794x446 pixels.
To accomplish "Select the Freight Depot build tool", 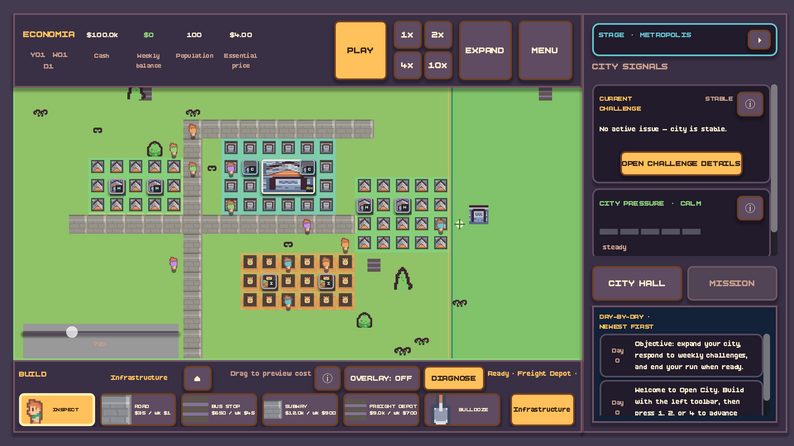I will pyautogui.click(x=381, y=409).
